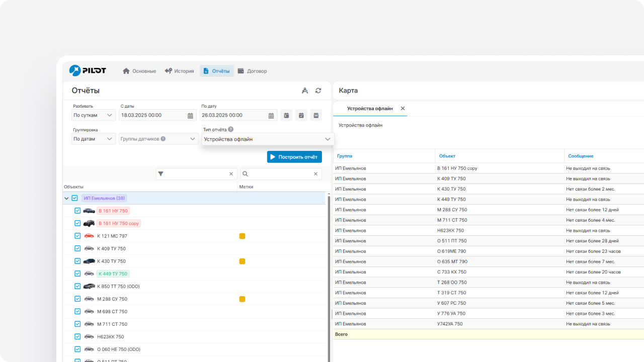The width and height of the screenshot is (644, 362).
Task: Clear the filter field using its X icon
Action: [231, 174]
